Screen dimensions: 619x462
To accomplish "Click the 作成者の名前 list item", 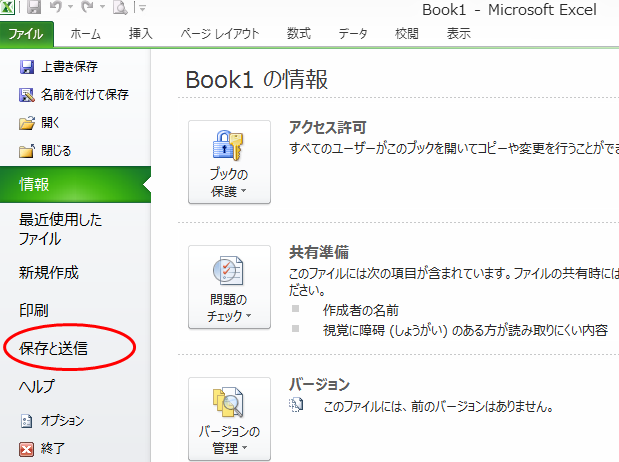I will (x=360, y=310).
